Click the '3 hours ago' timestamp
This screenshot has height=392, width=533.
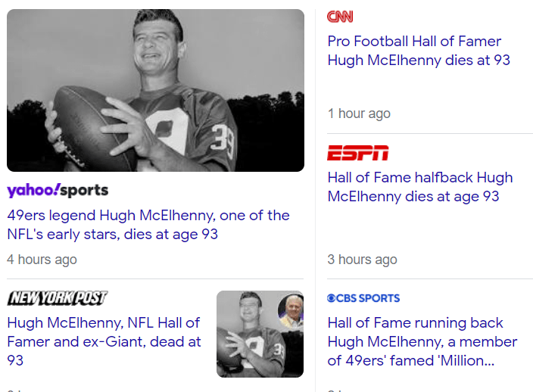point(362,260)
